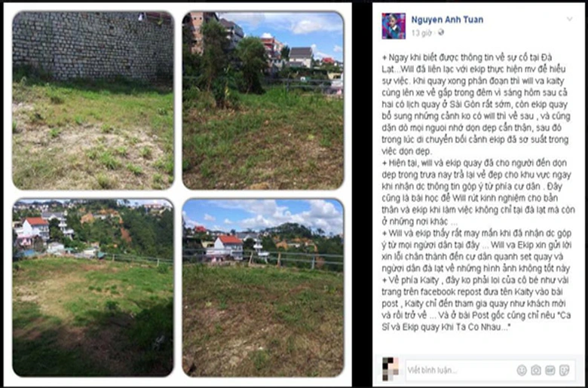
Task: Insert an emoji into the comment
Action: click(x=522, y=371)
